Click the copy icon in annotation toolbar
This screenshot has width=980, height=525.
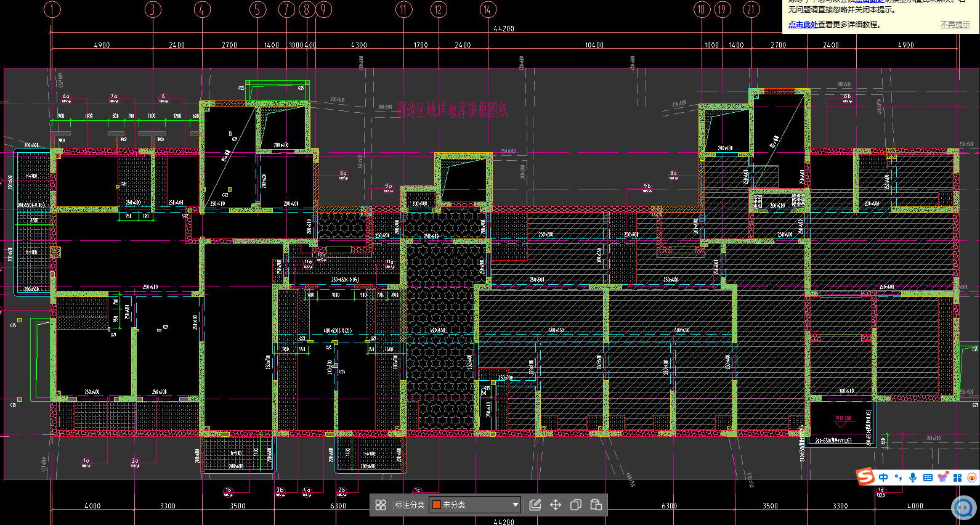point(576,505)
